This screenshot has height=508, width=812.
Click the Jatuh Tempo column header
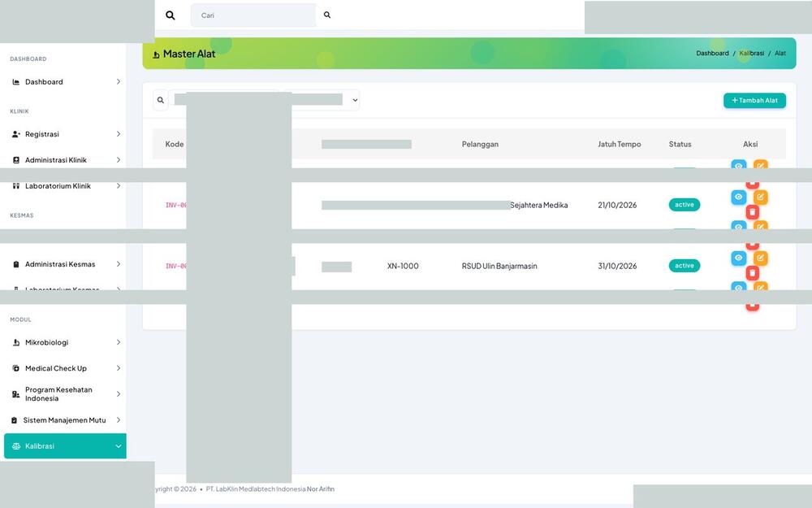tap(620, 144)
